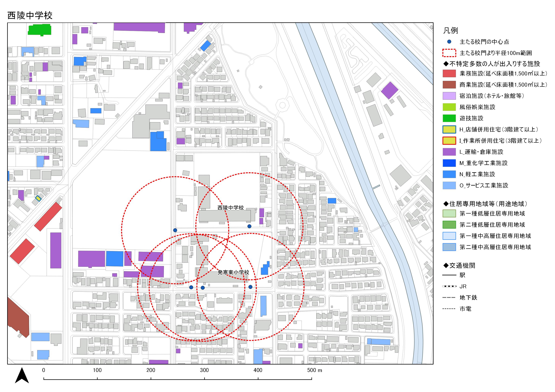Click the JR railway line symbol in legend
Screen dimensions: 555x392
449,287
